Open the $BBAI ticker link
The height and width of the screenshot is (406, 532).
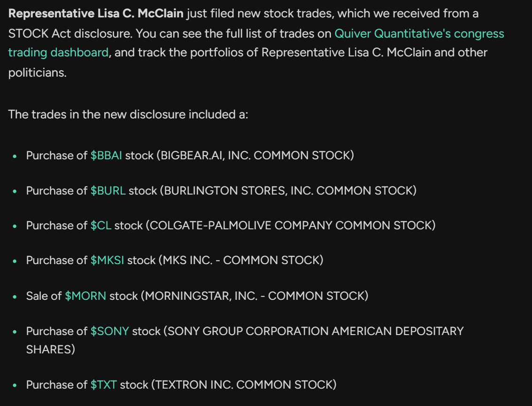[106, 156]
